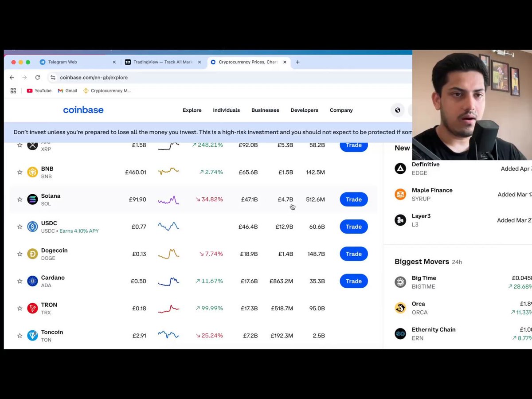Click the Toncoin logo icon
The image size is (532, 399).
click(32, 336)
